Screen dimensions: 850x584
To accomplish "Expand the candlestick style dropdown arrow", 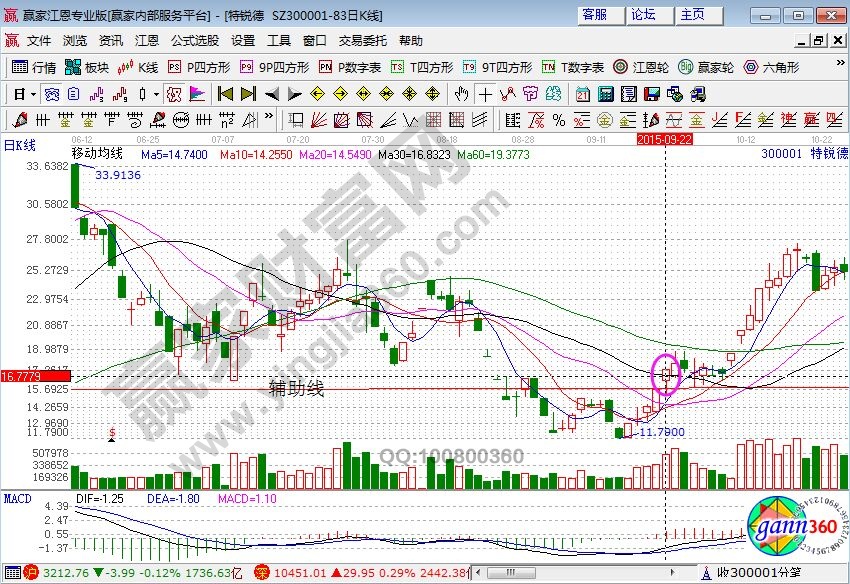I will [x=156, y=94].
